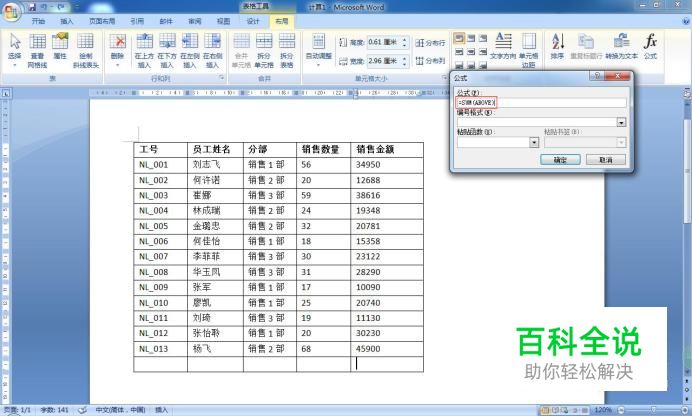Expand the 粘贴函数 paste function dropdown
The height and width of the screenshot is (416, 692).
(534, 142)
